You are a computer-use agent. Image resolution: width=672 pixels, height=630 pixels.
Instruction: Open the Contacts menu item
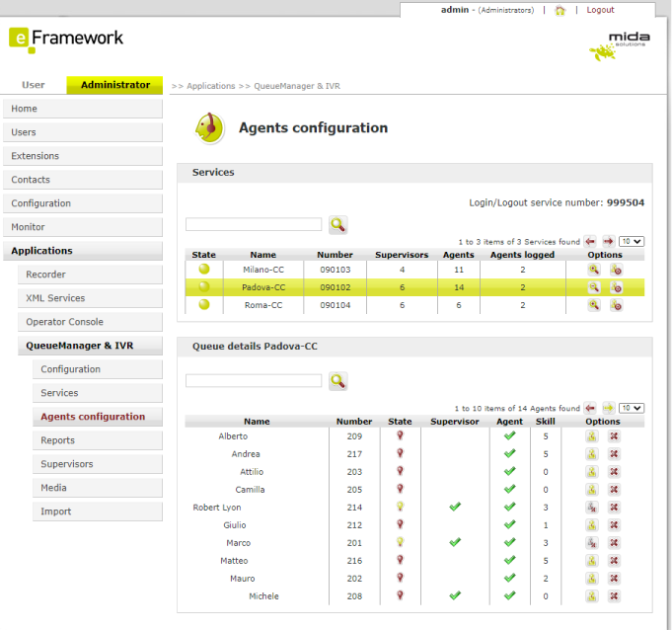[83, 180]
